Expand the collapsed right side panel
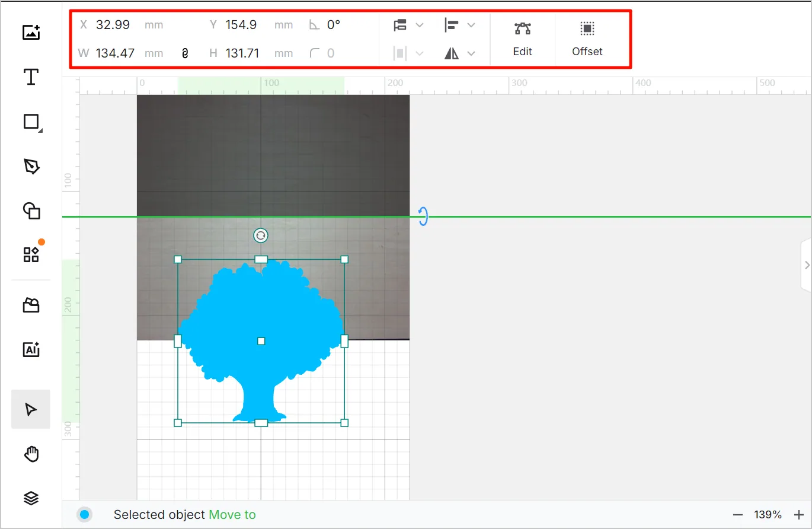The height and width of the screenshot is (529, 812). (x=806, y=265)
